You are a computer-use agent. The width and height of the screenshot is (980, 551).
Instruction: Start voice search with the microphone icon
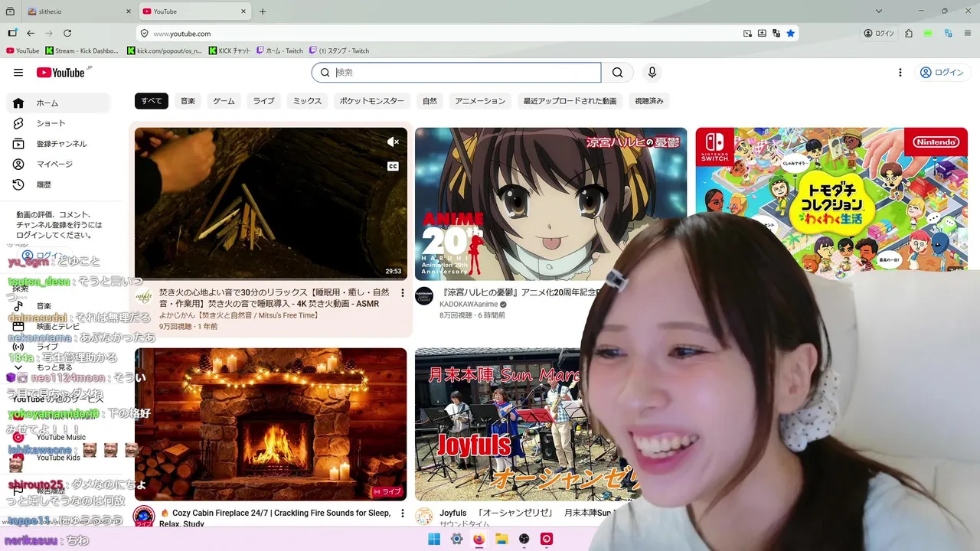coord(652,73)
